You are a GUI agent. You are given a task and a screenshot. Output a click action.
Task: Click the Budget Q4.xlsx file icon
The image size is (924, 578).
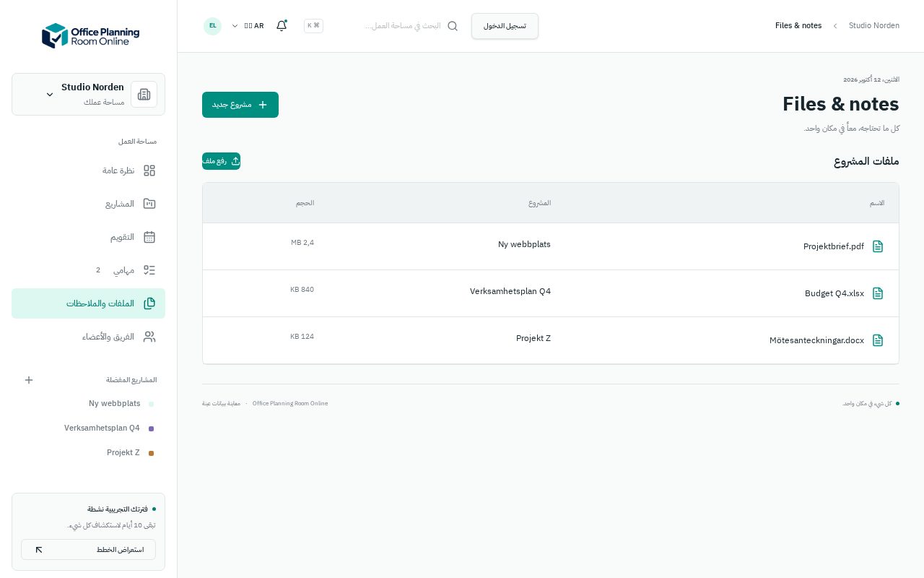click(878, 293)
